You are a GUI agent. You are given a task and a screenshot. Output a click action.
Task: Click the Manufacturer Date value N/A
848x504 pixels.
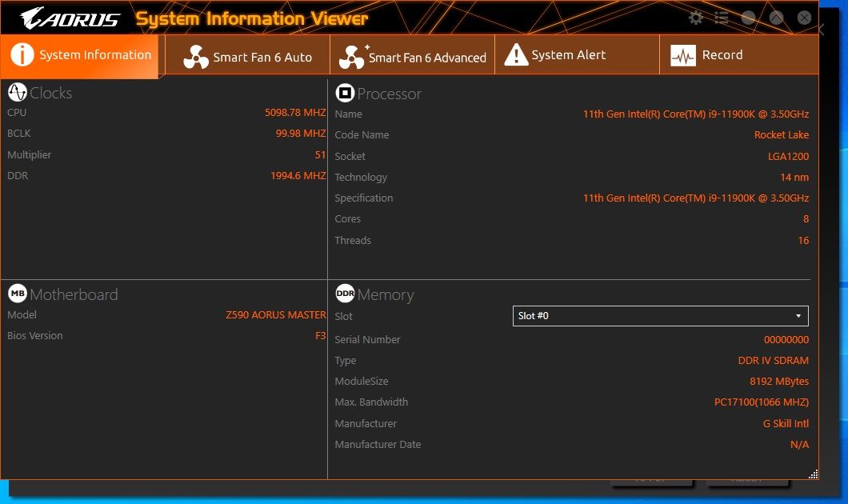click(x=799, y=445)
